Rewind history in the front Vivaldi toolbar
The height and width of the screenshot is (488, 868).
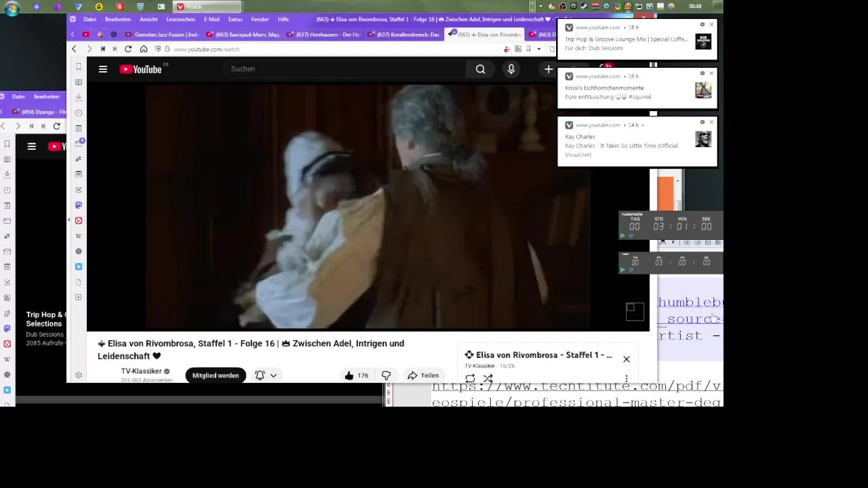[x=102, y=49]
